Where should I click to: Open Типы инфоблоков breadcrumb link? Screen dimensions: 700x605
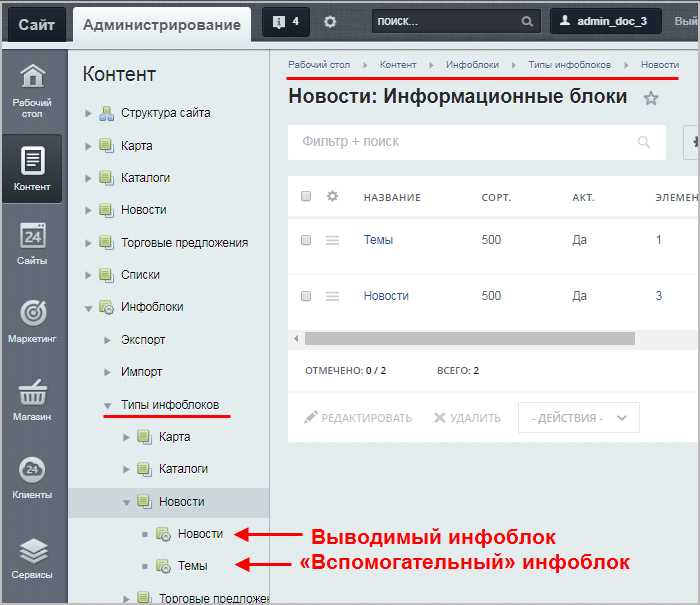569,64
